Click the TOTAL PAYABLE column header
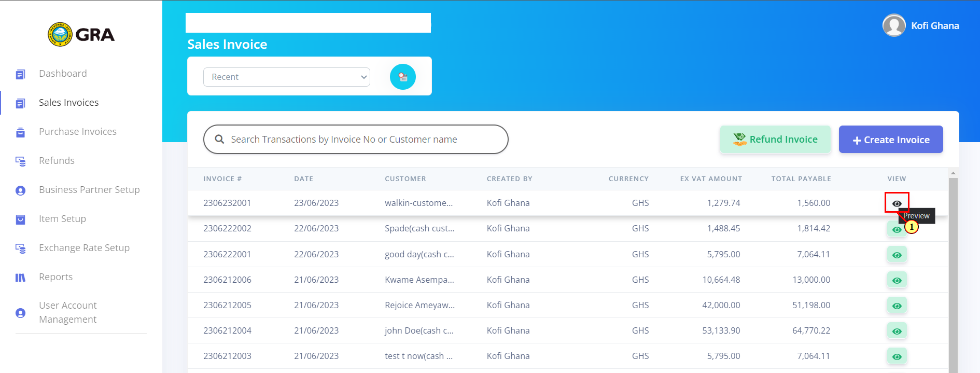Screen dimensions: 980x373 click(801, 178)
